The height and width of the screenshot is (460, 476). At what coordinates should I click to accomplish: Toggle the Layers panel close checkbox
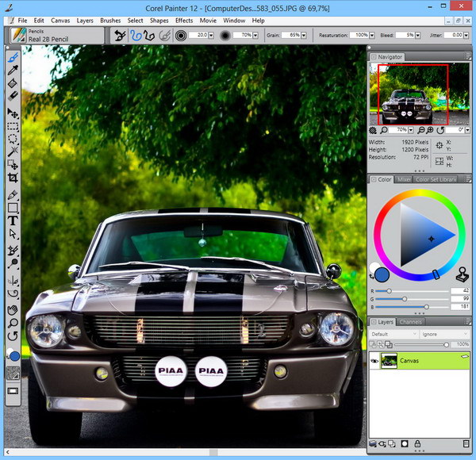coord(373,321)
